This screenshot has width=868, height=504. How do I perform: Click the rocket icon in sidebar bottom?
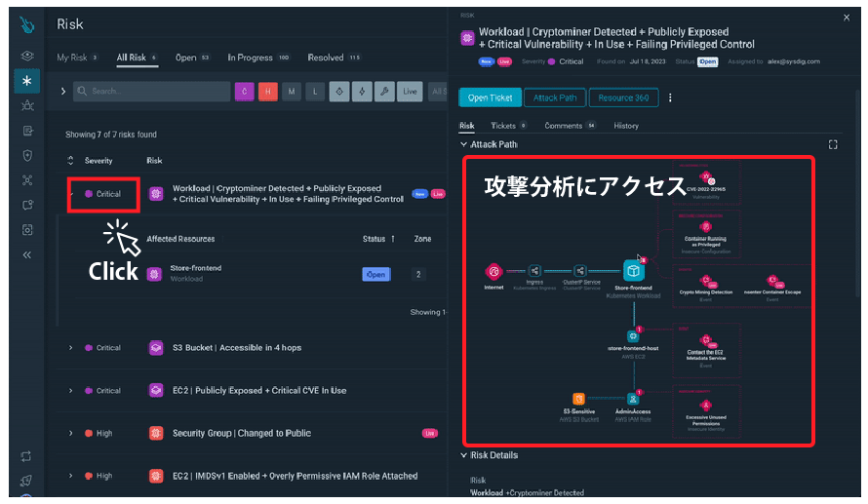coord(27,478)
